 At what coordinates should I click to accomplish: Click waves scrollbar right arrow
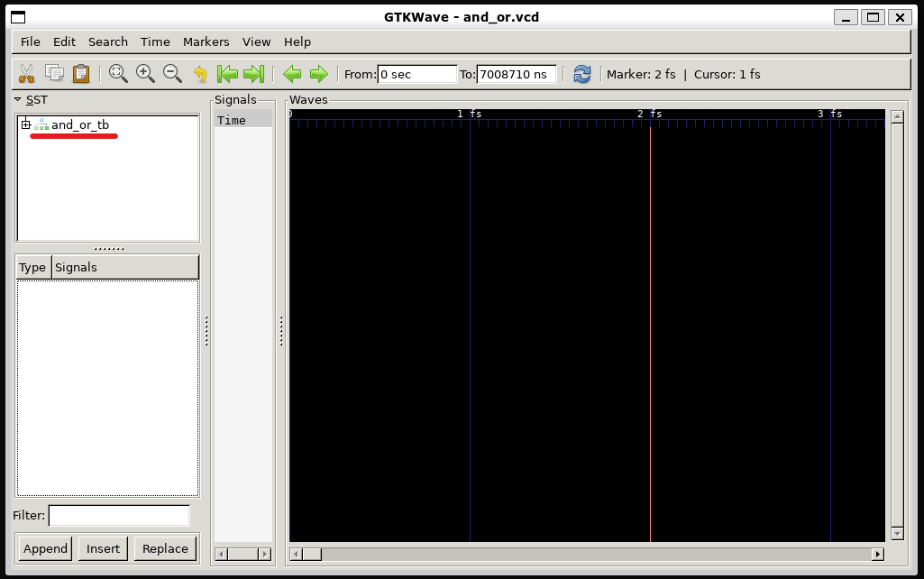point(878,555)
